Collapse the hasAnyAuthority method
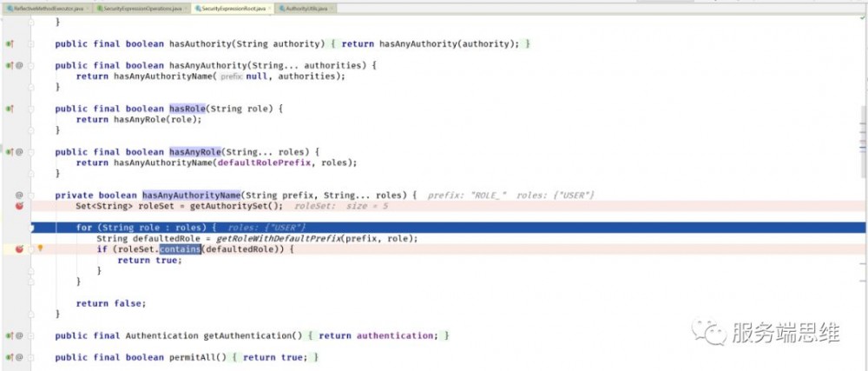Viewport: 868px width, 371px height. (x=31, y=65)
